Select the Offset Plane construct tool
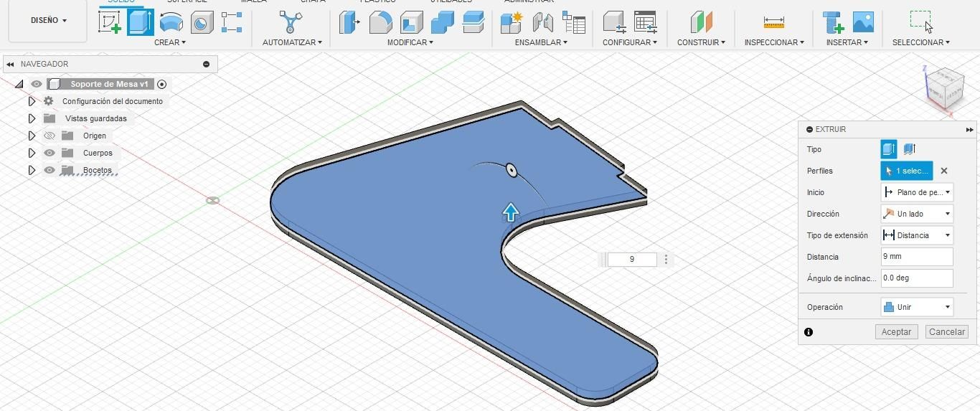Image resolution: width=980 pixels, height=411 pixels. pos(701,22)
